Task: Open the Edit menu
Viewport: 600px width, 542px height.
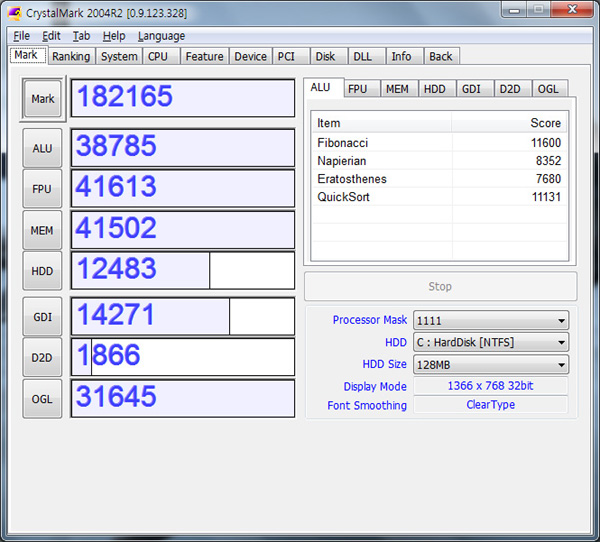Action: pos(51,36)
